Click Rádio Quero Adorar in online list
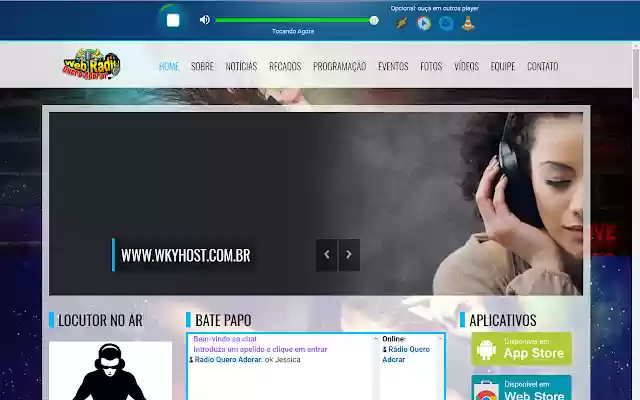This screenshot has height=400, width=640. pyautogui.click(x=406, y=354)
